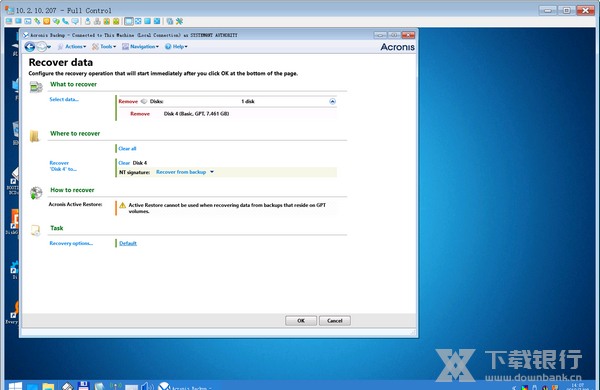Click the Active Restore warning triangle icon
This screenshot has width=600, height=390.
122,206
